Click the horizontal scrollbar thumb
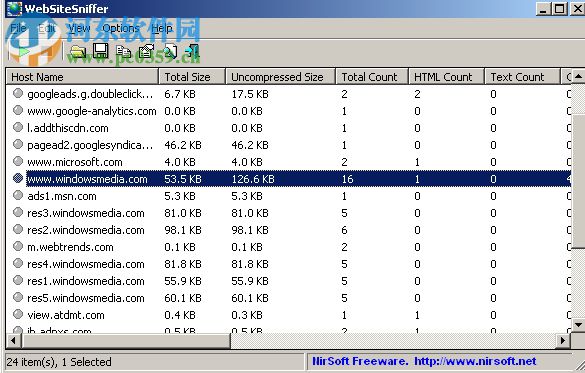Viewport: 585px width, 373px height. 126,340
